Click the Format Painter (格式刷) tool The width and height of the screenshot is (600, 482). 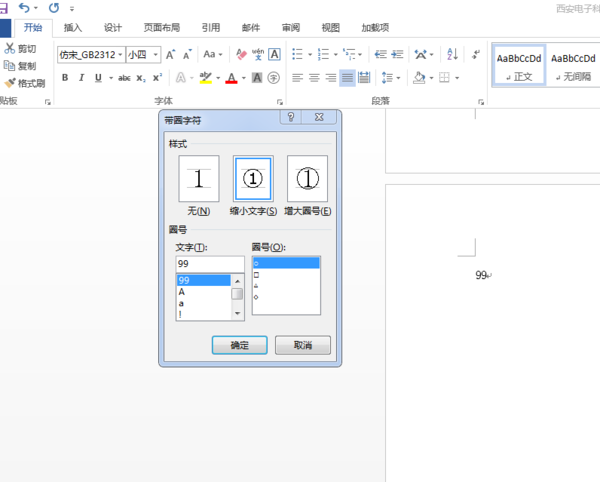point(25,83)
